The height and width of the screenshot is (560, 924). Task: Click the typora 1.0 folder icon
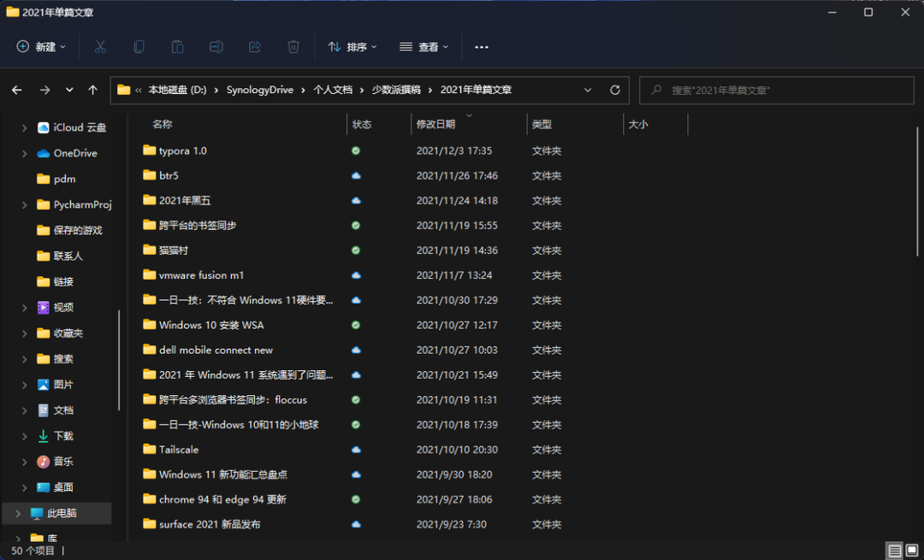149,150
